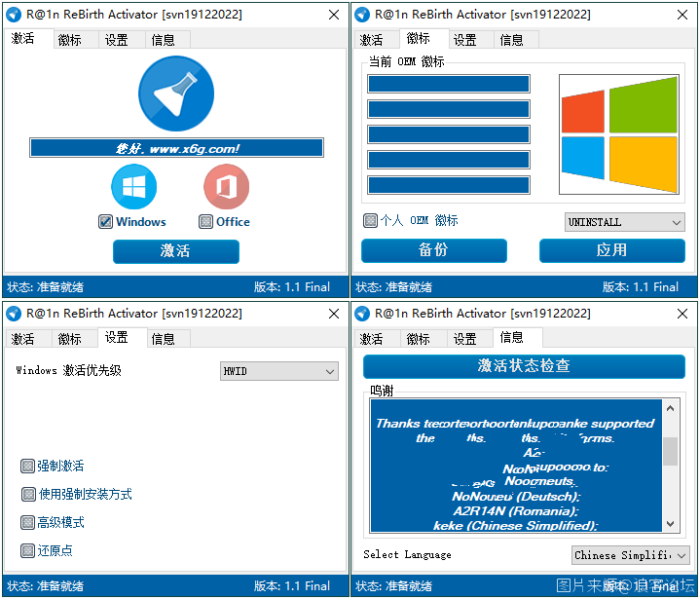700x599 pixels.
Task: Click title bar flask icon of top-left window
Action: point(14,15)
